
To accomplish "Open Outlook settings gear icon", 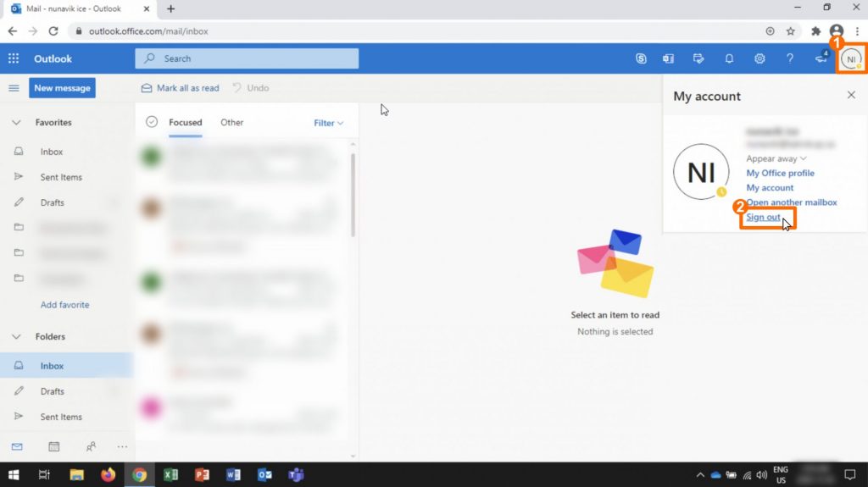I will (x=759, y=58).
